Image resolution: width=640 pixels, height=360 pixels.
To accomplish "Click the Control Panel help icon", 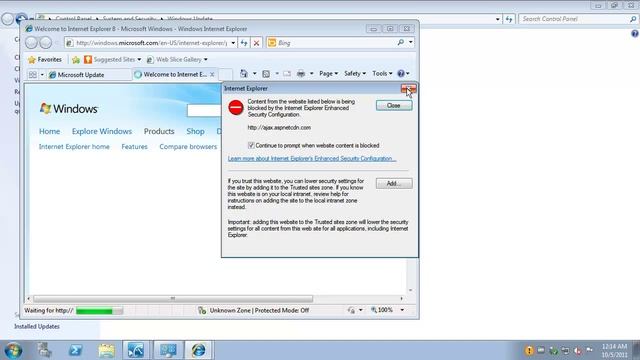I will click(635, 34).
